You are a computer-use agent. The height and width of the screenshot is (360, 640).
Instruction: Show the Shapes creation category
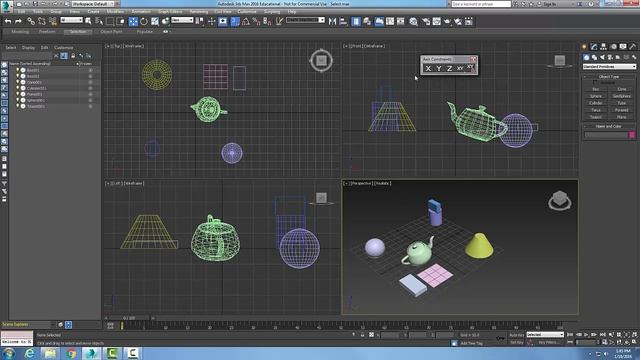[594, 58]
